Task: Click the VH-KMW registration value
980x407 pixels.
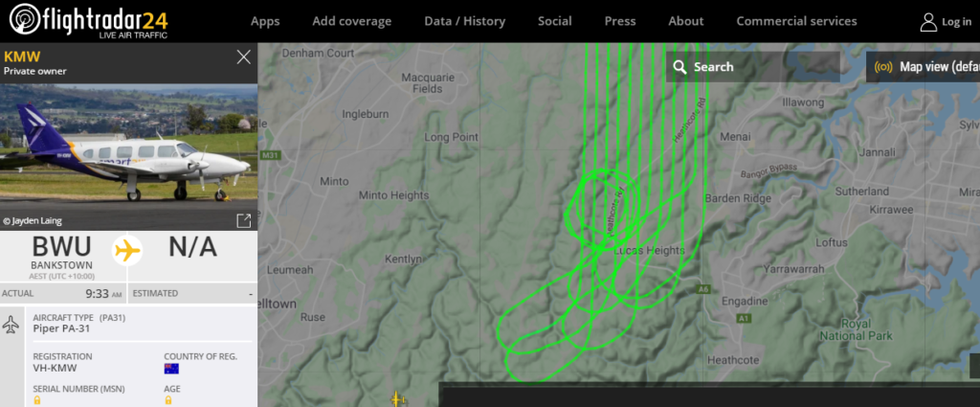Action: [55, 369]
